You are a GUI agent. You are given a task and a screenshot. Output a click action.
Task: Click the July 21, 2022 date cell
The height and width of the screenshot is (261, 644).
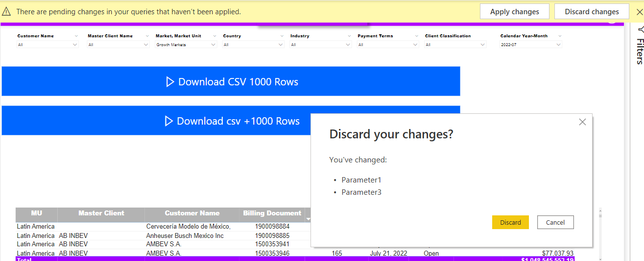click(389, 253)
